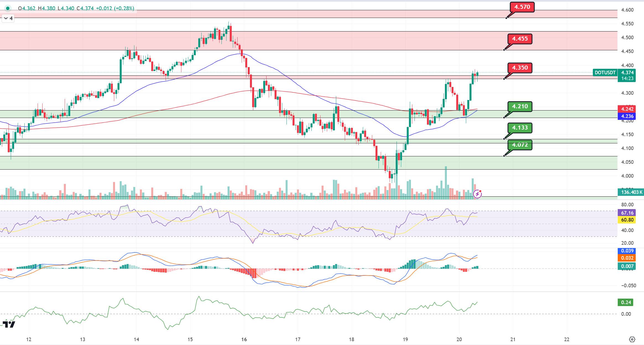Click the red moving average label 4.242

click(x=627, y=109)
